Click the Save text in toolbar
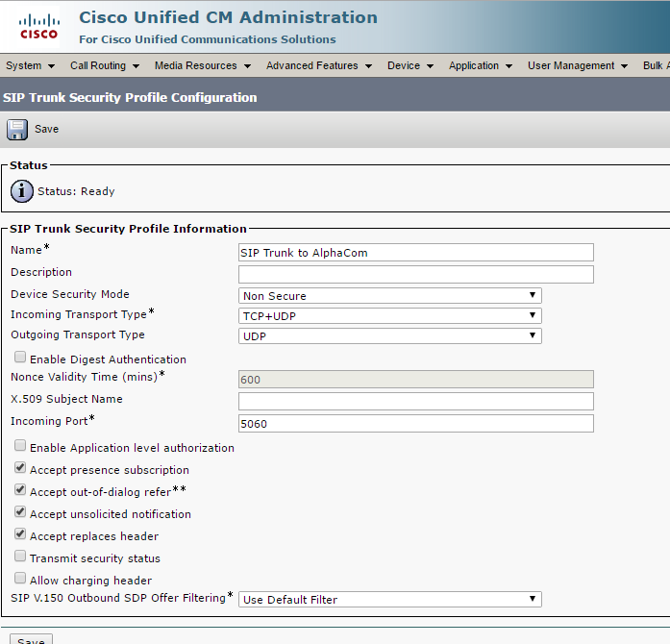This screenshot has width=670, height=644. click(46, 129)
